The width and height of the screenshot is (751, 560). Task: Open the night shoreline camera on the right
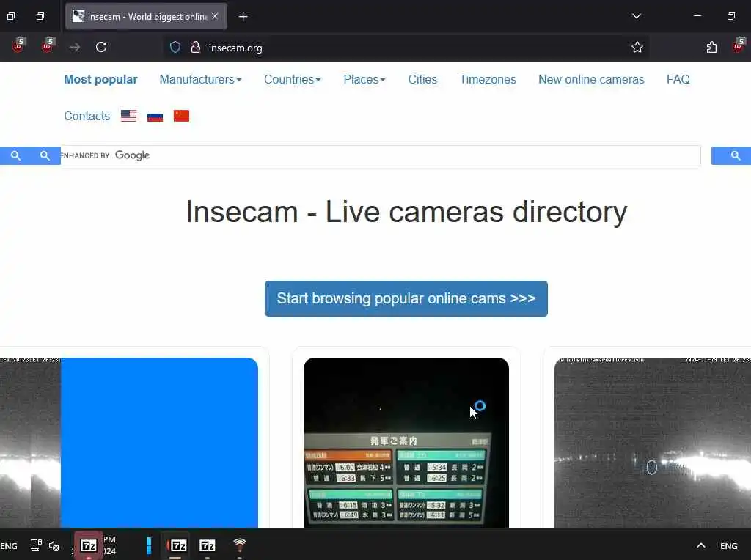click(x=652, y=443)
